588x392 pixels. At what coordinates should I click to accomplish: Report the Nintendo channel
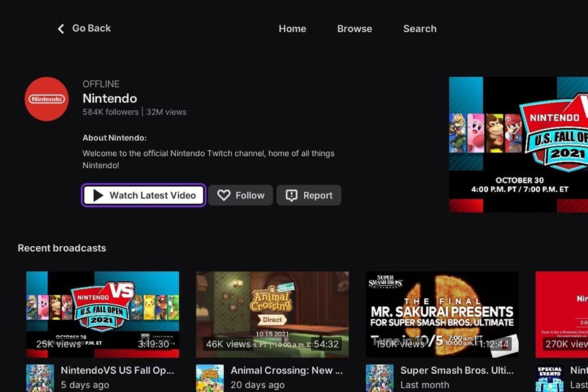click(309, 195)
